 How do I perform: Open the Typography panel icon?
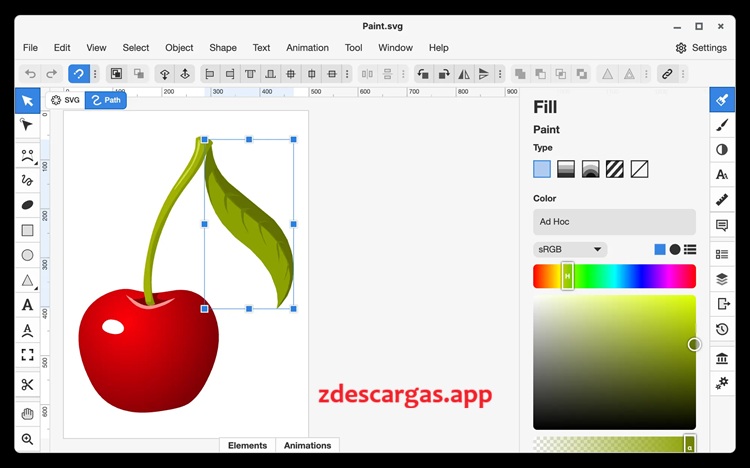point(722,175)
